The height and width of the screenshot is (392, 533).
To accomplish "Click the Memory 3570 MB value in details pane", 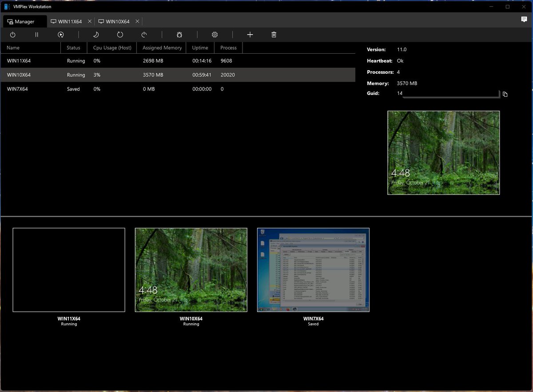I will pyautogui.click(x=407, y=83).
